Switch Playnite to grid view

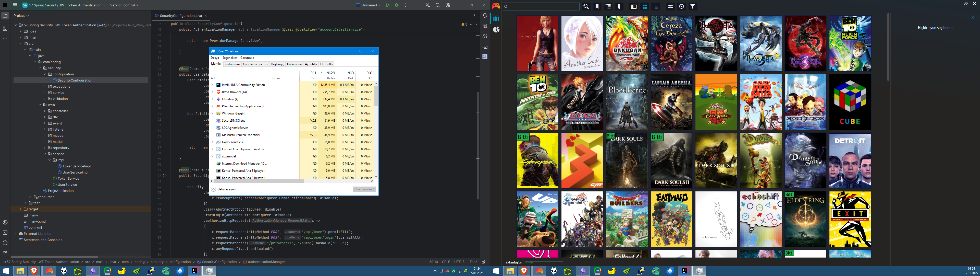tap(645, 6)
